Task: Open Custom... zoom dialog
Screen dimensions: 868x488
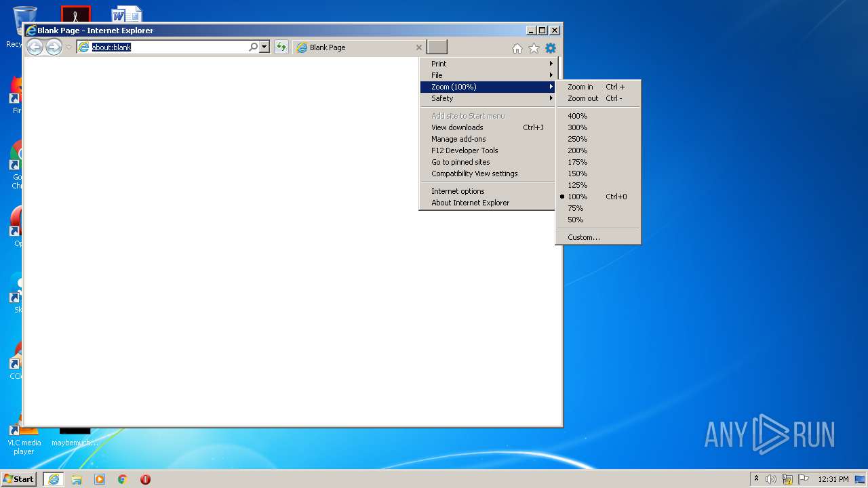Action: click(x=598, y=237)
